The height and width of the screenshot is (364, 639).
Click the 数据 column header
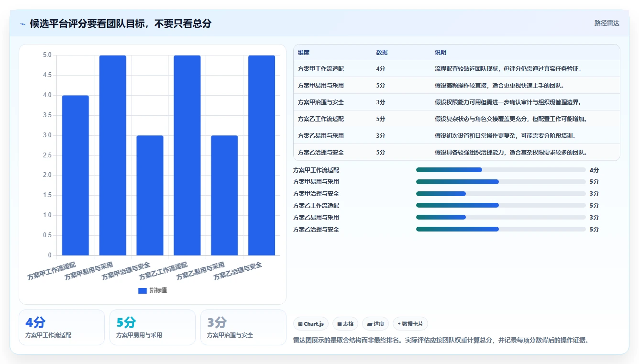coord(382,52)
